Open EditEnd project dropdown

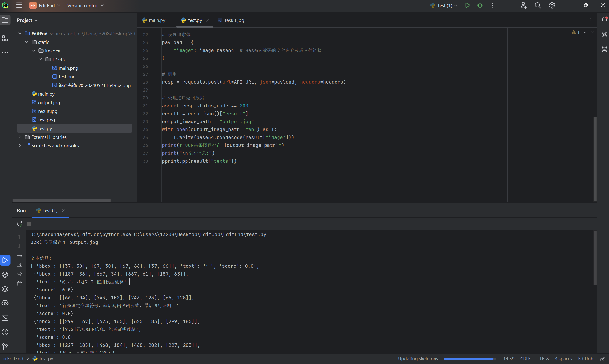click(x=45, y=6)
